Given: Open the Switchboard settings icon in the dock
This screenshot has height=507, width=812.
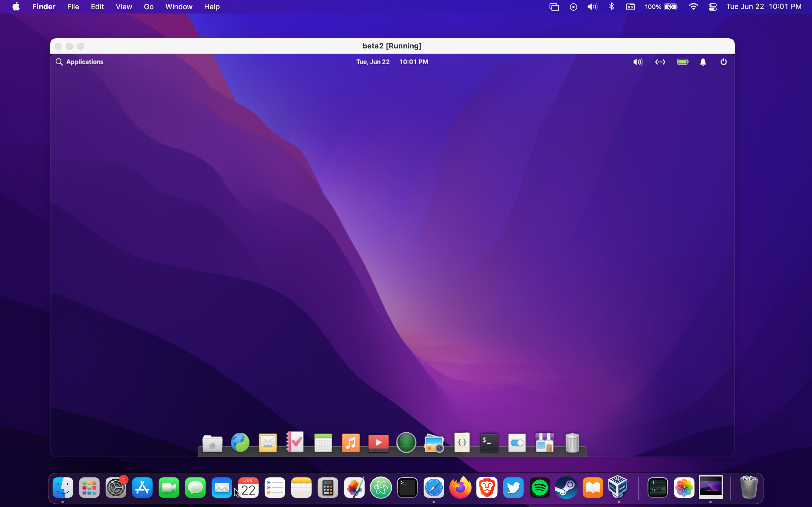Looking at the screenshot, I should point(517,442).
